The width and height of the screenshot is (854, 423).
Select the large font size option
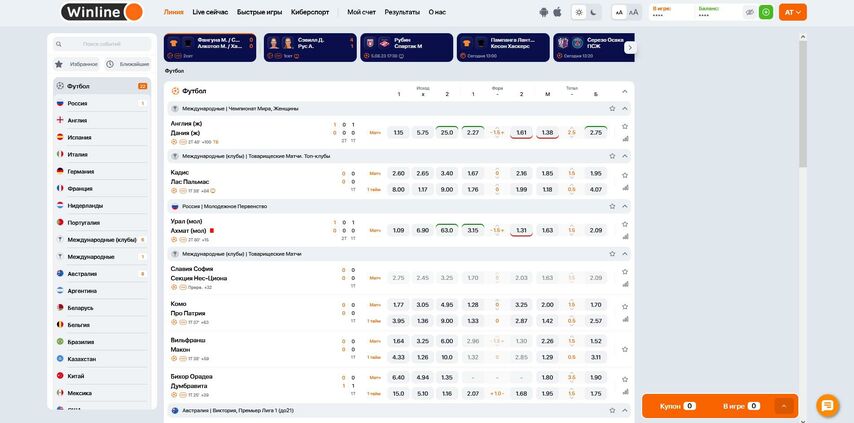(x=633, y=12)
